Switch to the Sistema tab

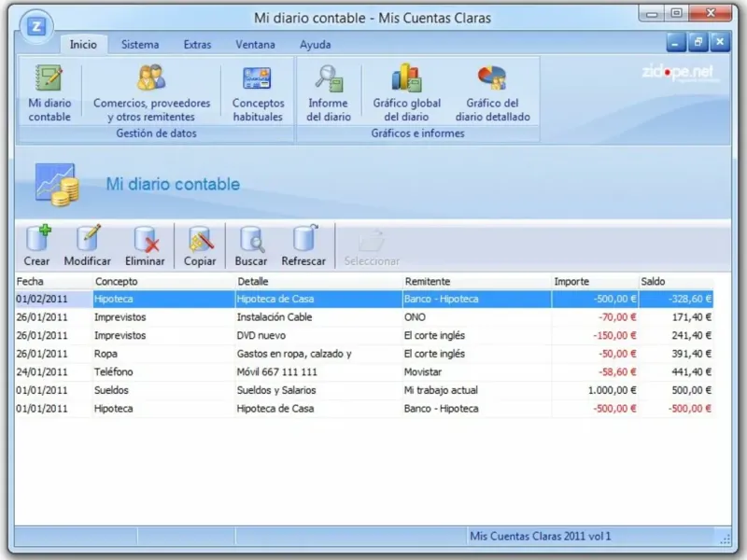tap(140, 45)
